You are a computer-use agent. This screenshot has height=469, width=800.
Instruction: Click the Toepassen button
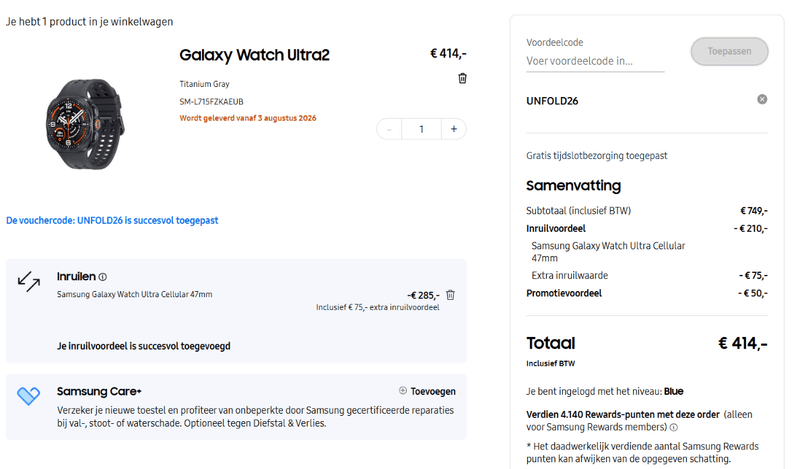(730, 51)
